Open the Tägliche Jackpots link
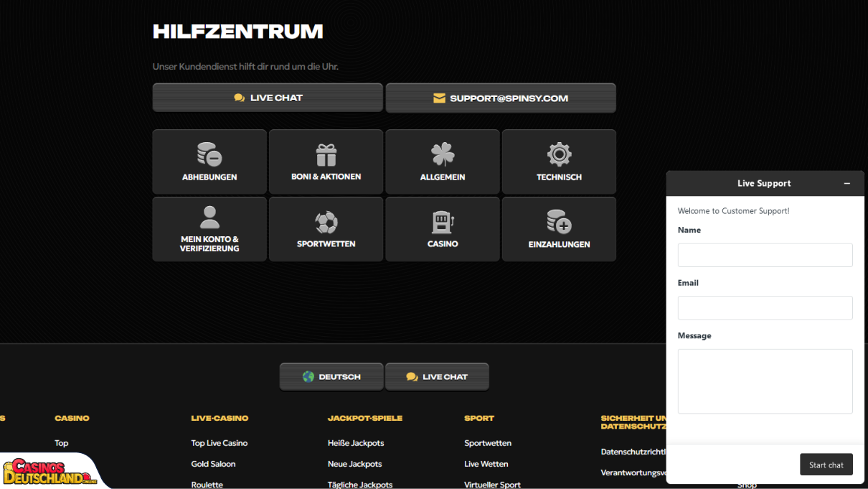Viewport: 868px width, 489px height. coord(360,485)
